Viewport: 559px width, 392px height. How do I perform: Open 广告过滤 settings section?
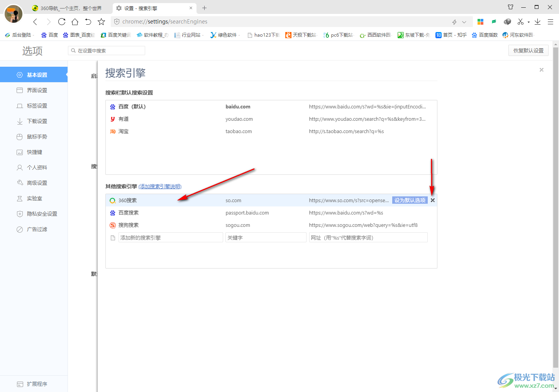(34, 229)
